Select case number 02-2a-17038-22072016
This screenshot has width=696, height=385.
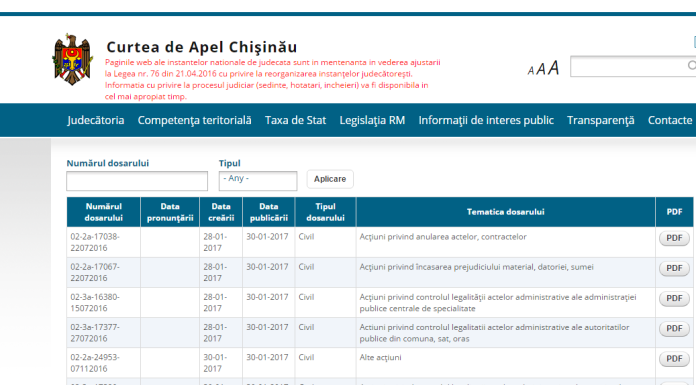pyautogui.click(x=95, y=242)
